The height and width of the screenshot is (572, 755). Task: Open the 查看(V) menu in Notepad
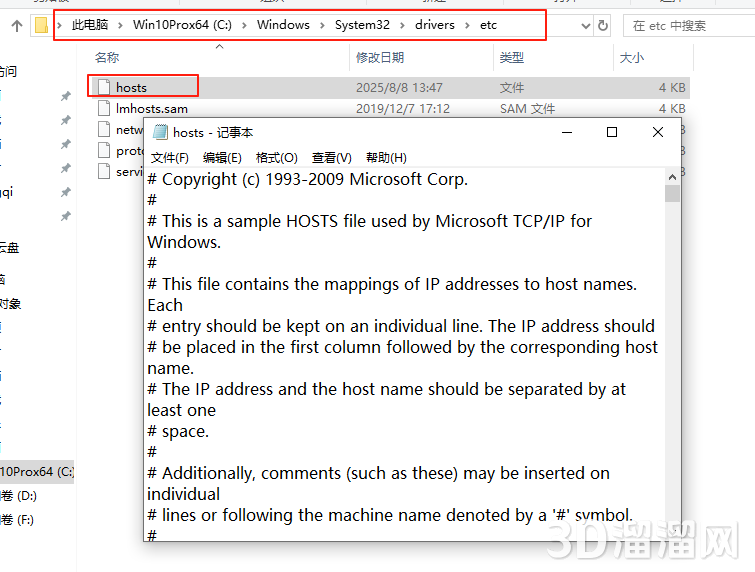pyautogui.click(x=331, y=158)
